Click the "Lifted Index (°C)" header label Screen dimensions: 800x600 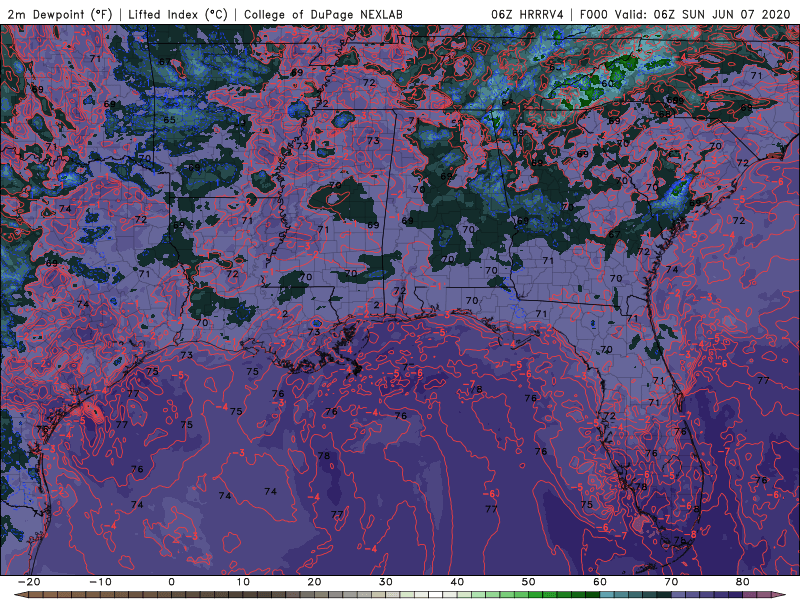[178, 14]
